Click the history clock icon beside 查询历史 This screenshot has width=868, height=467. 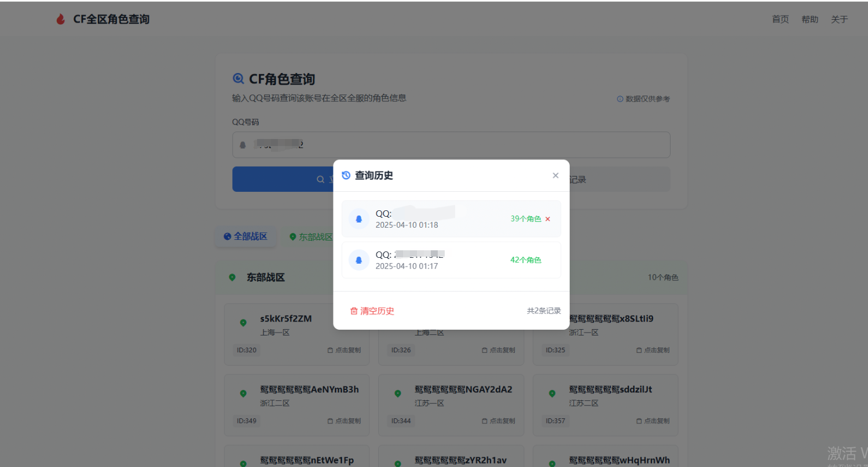tap(346, 176)
